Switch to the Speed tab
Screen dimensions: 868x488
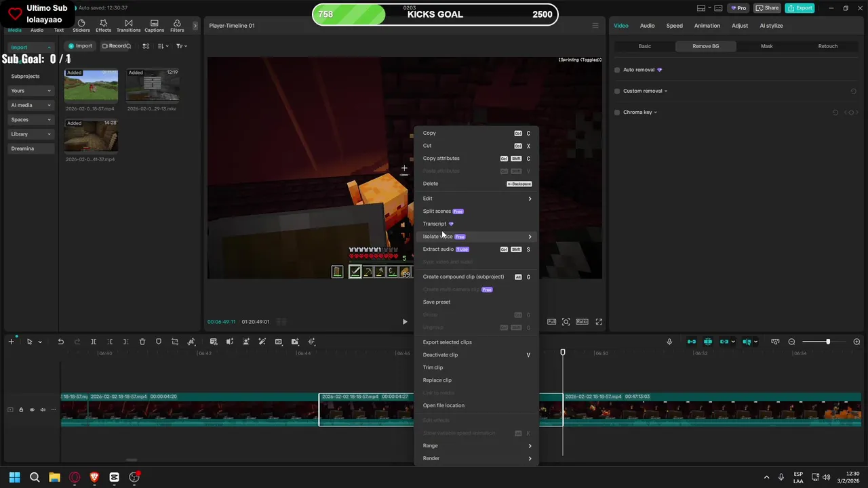pyautogui.click(x=675, y=26)
